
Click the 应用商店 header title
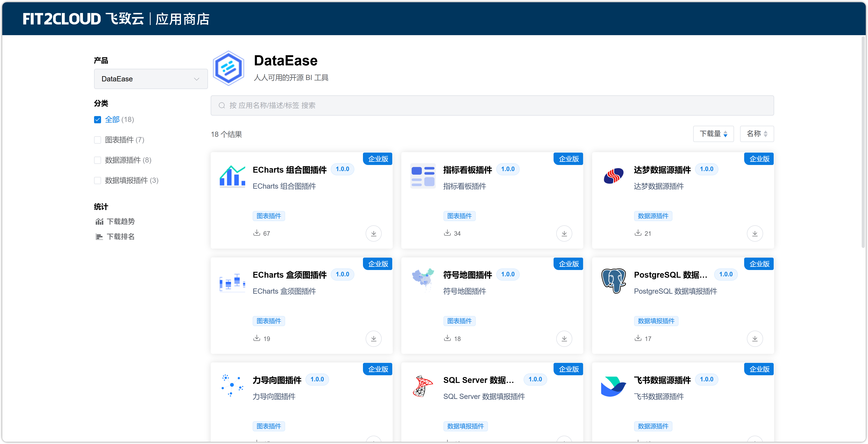(183, 19)
